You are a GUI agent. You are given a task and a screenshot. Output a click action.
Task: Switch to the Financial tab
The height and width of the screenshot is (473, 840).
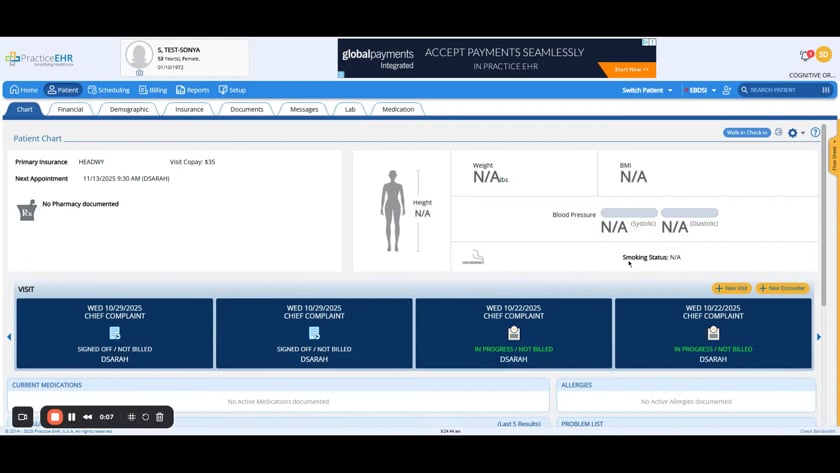(70, 109)
